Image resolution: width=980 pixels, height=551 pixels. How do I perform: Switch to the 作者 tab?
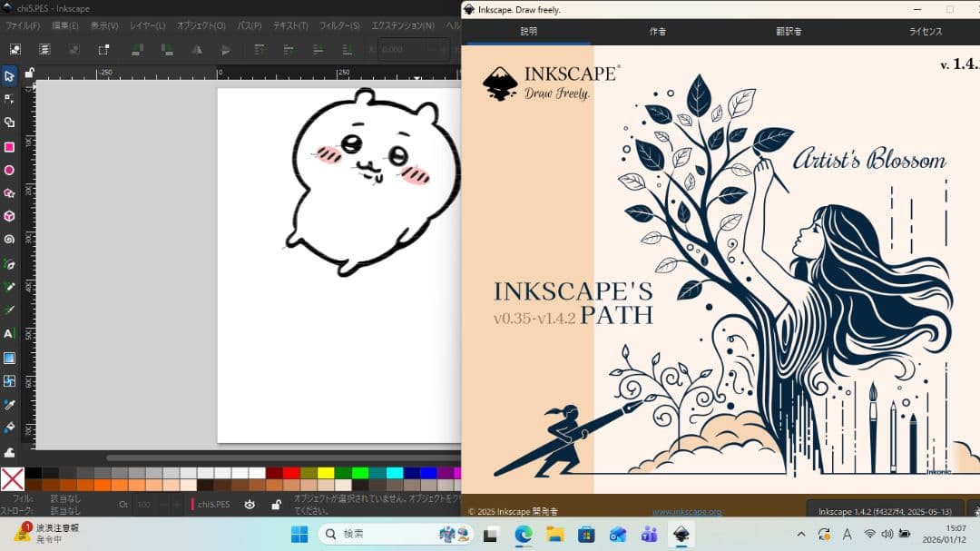pyautogui.click(x=658, y=32)
